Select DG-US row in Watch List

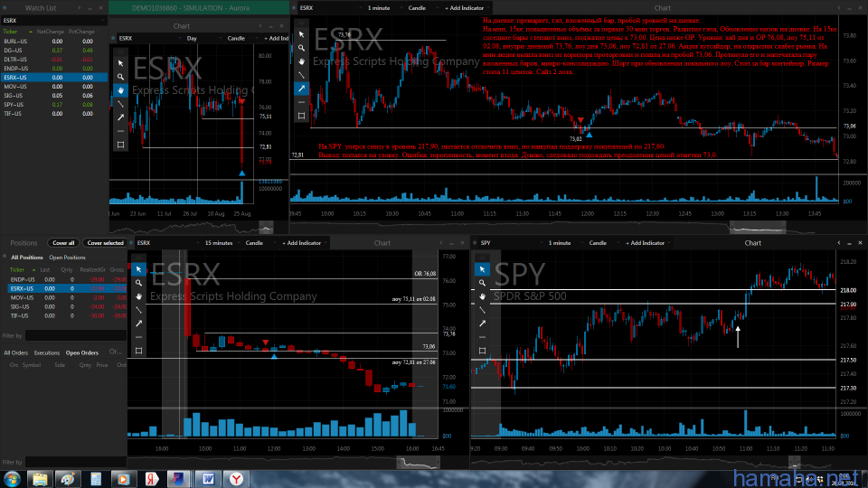point(53,51)
